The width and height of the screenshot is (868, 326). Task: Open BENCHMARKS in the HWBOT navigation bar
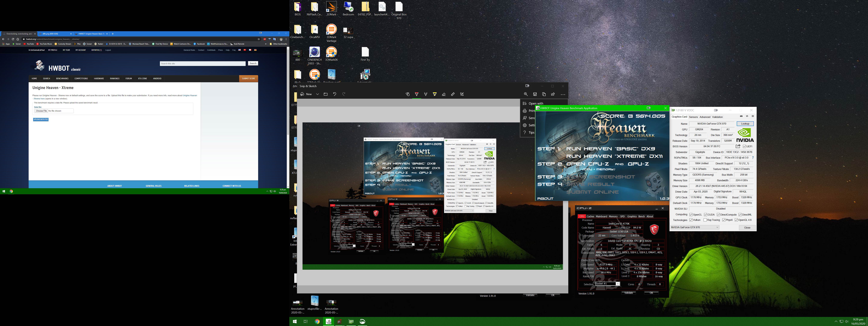[x=62, y=79]
